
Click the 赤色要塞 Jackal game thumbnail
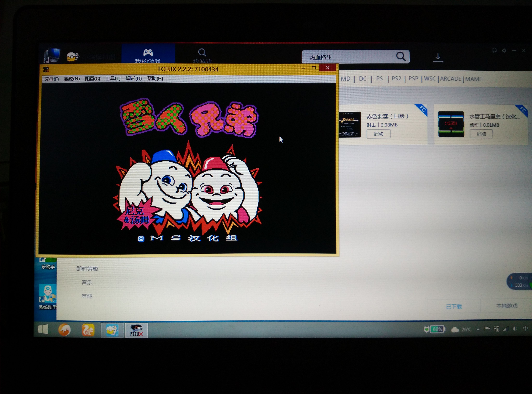pos(350,124)
